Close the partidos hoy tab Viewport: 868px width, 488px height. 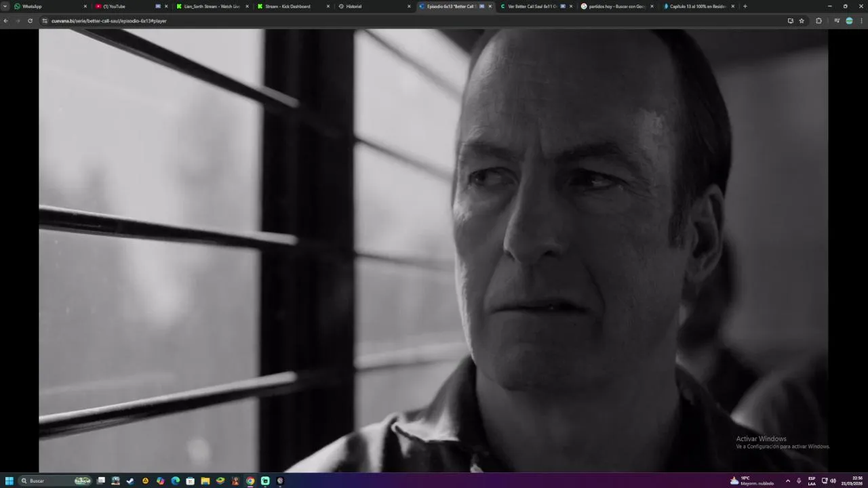pyautogui.click(x=652, y=6)
